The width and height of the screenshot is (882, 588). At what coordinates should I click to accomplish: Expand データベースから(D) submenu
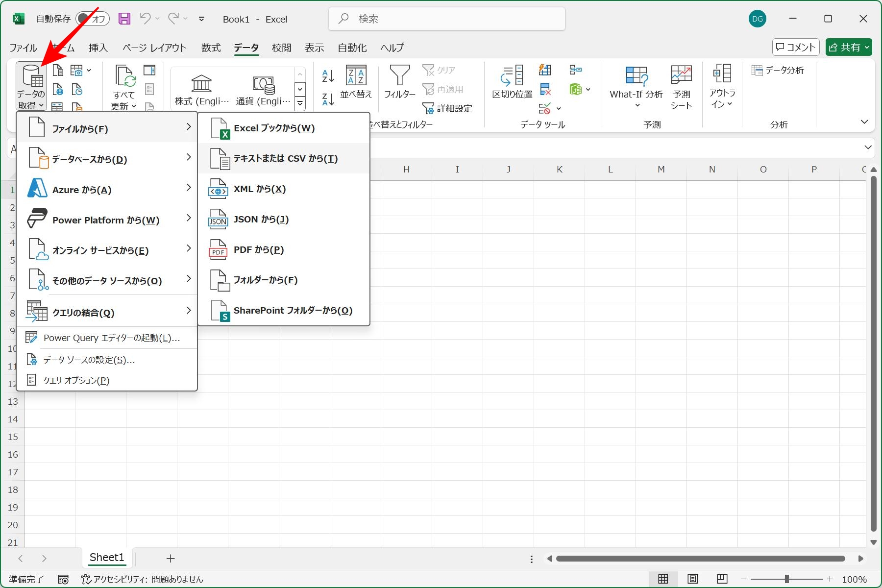pos(107,158)
